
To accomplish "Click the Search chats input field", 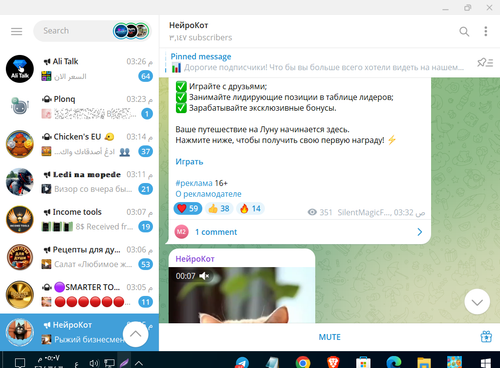I will 73,31.
